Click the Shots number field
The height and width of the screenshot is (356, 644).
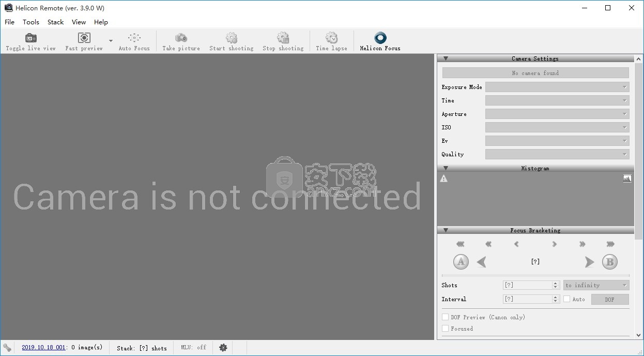click(x=528, y=285)
